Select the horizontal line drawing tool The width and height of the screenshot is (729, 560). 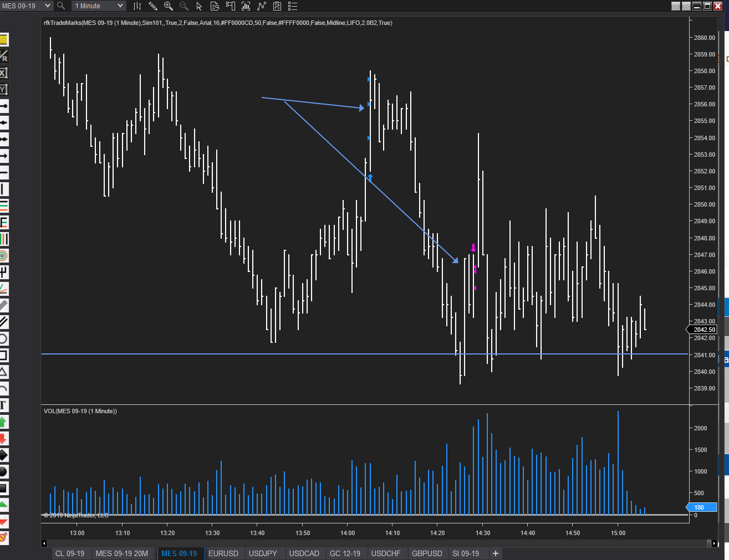(x=3, y=172)
